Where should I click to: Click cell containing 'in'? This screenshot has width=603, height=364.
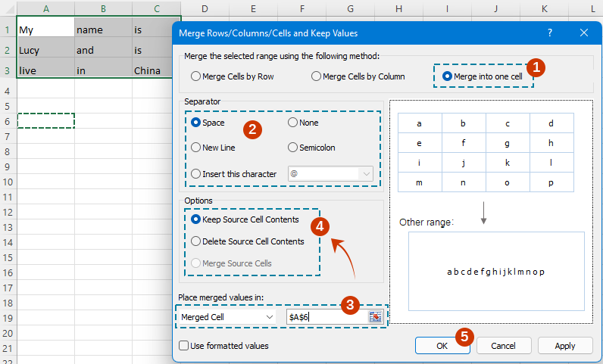click(104, 68)
